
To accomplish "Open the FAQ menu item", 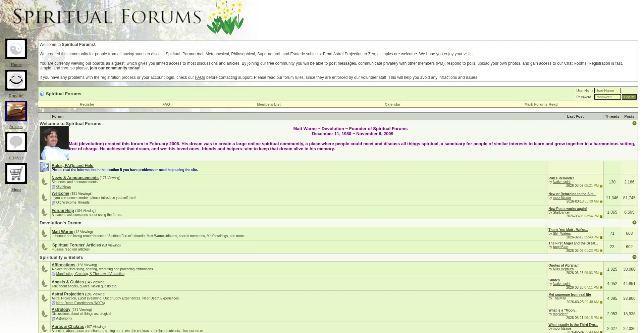I will coord(166,104).
